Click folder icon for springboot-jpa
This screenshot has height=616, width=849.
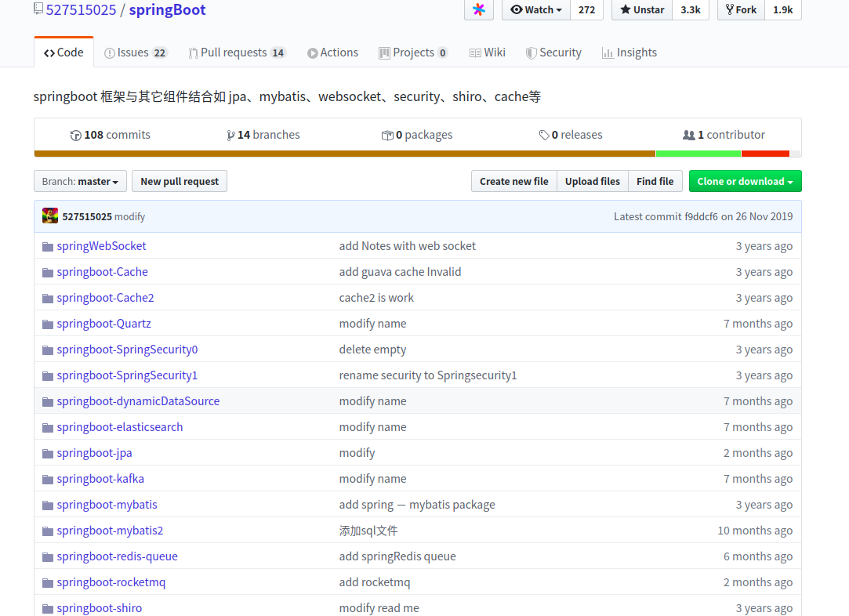(x=48, y=454)
